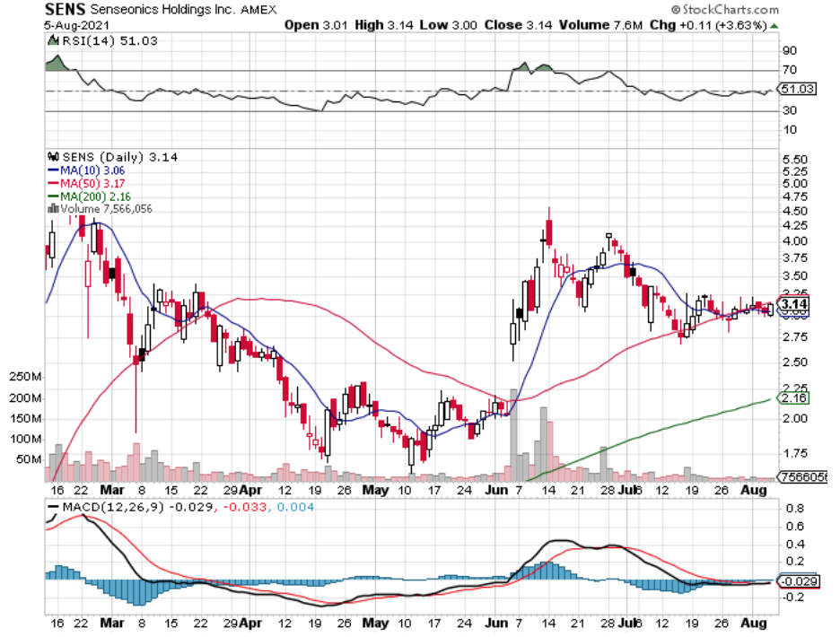Click the Volume 7,566,056 legend entry
The image size is (840, 637).
pyautogui.click(x=106, y=209)
